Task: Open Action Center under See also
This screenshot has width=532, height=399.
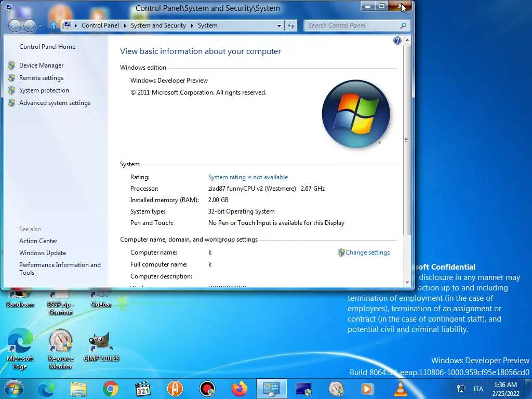Action: [x=38, y=241]
